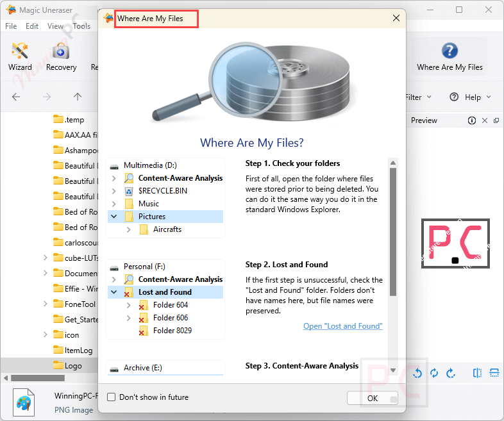Click the flip vertical preview icon
504x421 pixels.
[x=494, y=373]
